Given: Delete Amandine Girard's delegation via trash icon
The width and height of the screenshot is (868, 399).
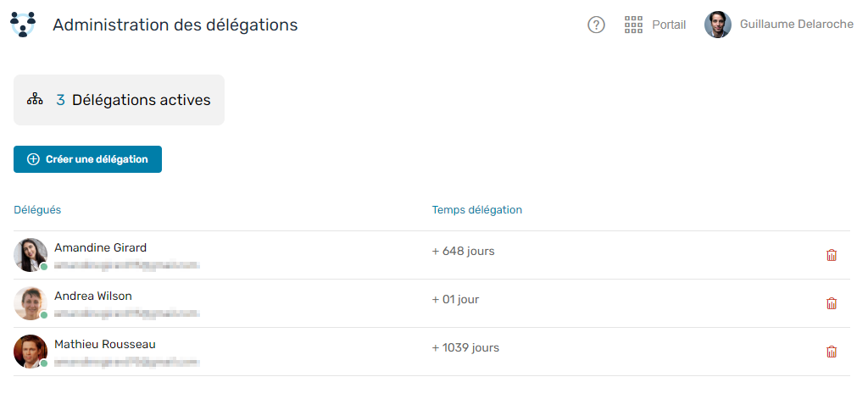Looking at the screenshot, I should click(831, 255).
